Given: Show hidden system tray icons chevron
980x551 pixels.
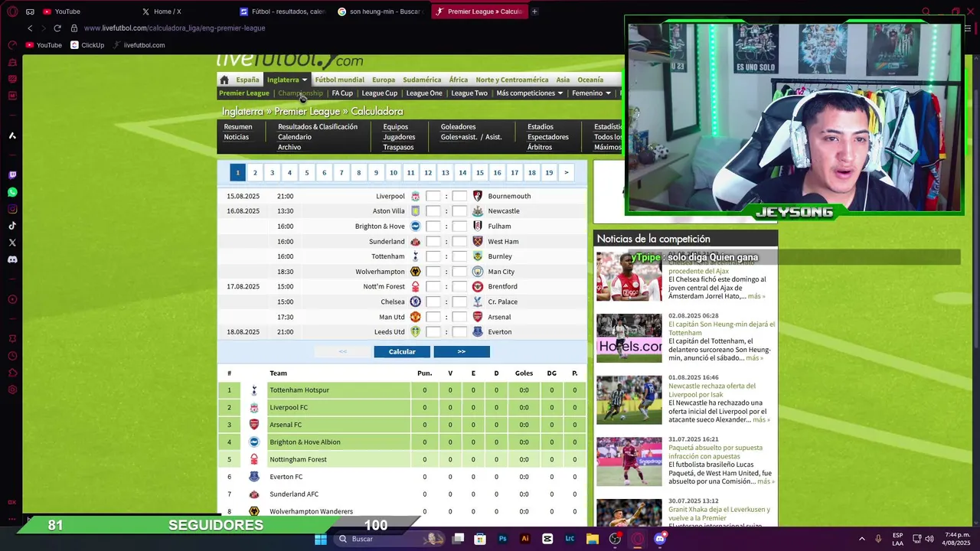Looking at the screenshot, I should pos(861,539).
